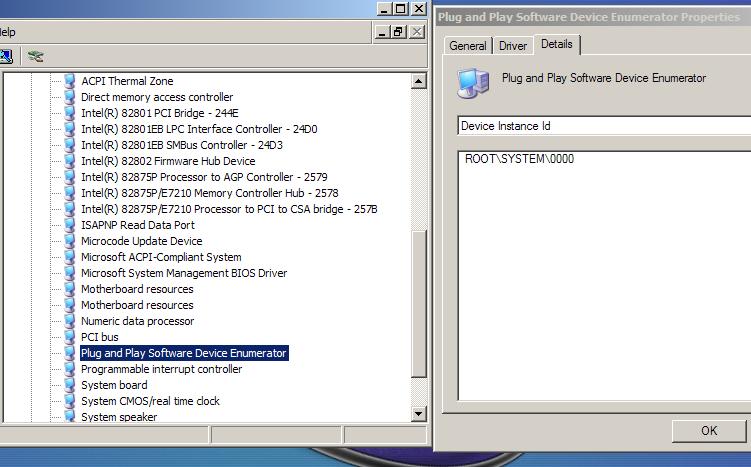Click OK in the Properties dialog

(709, 431)
